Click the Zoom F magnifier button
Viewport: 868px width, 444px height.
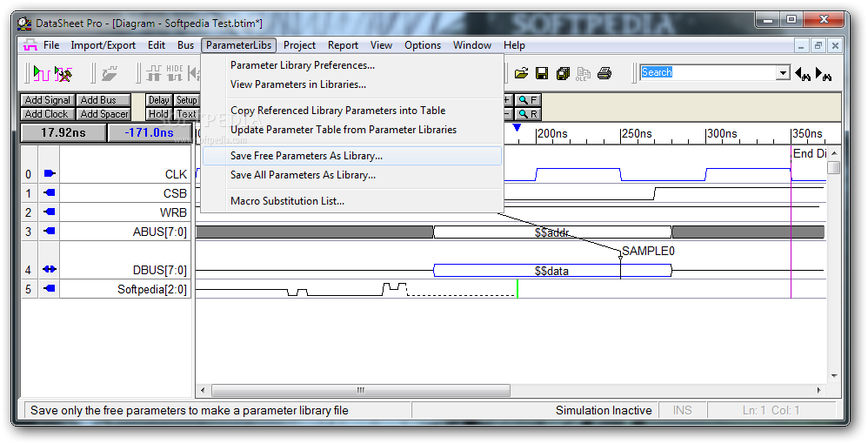528,100
